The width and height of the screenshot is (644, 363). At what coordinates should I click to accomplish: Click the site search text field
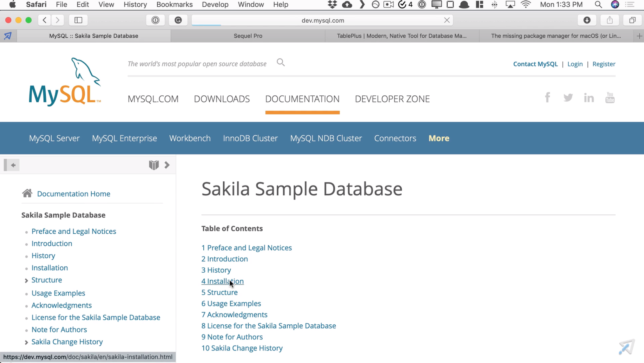click(197, 64)
